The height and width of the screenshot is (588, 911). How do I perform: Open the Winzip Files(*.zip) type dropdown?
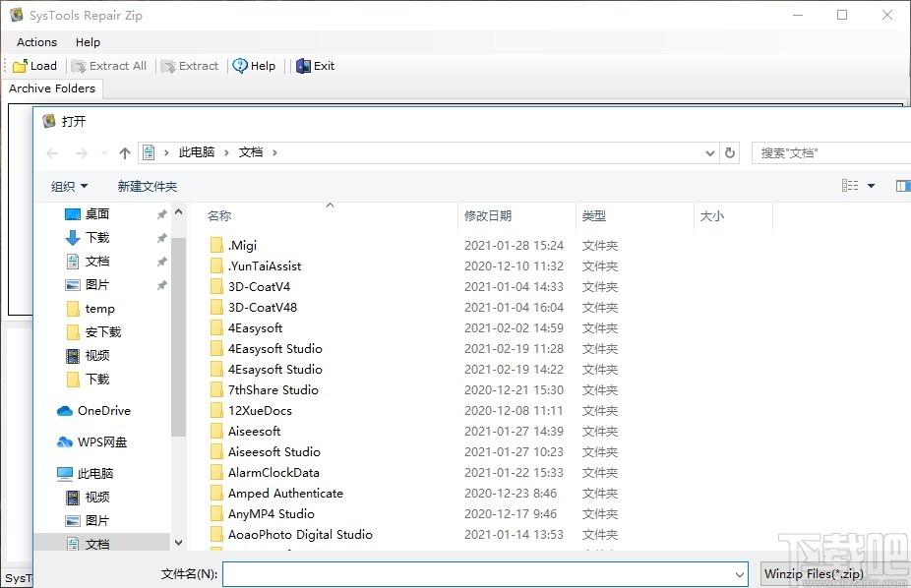tap(835, 574)
